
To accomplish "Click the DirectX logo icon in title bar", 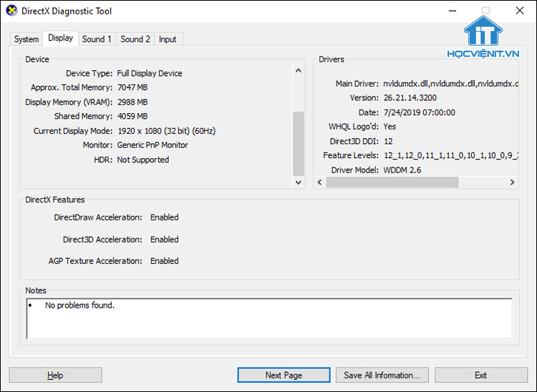I will click(x=11, y=11).
